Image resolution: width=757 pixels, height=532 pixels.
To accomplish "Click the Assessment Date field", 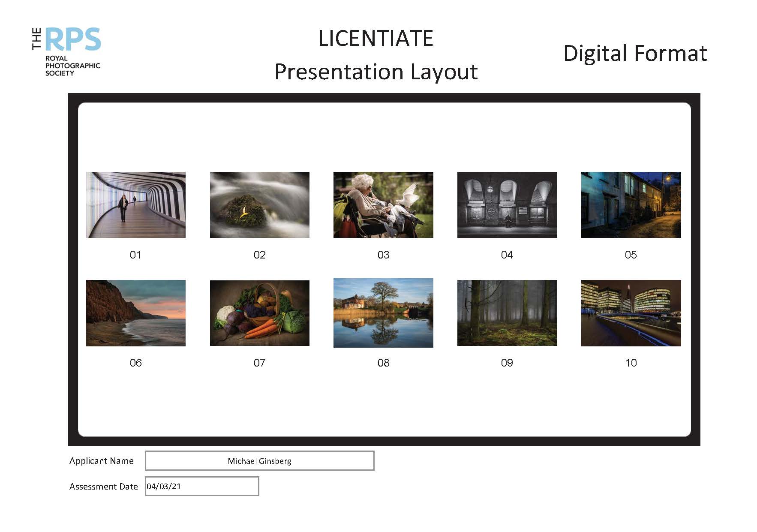I will (x=201, y=486).
